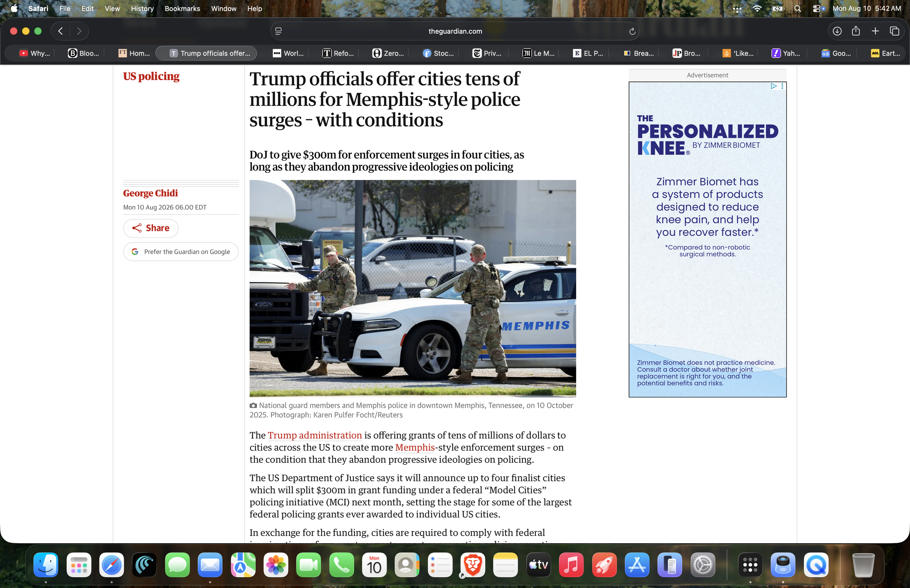Open the ad options three-dot menu
Viewport: 910px width, 588px height.
(x=782, y=86)
